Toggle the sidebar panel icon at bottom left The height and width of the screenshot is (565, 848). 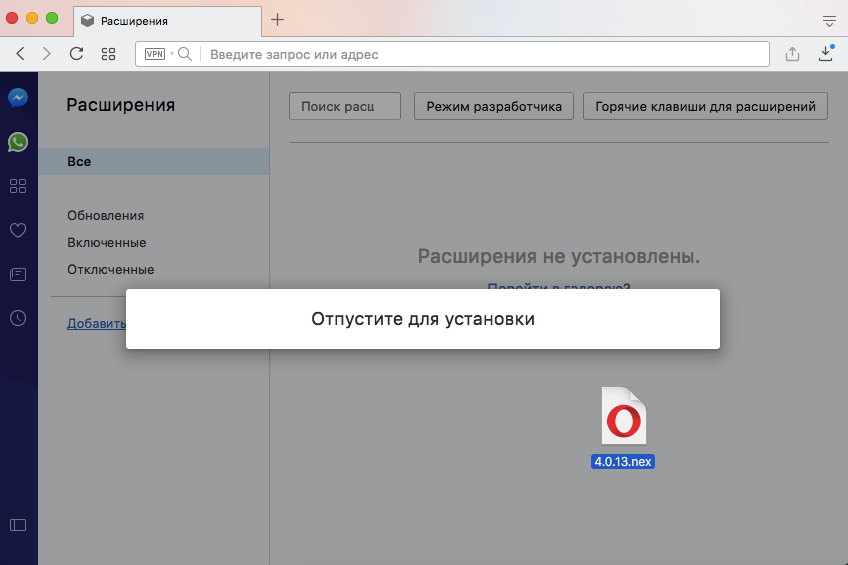[18, 524]
